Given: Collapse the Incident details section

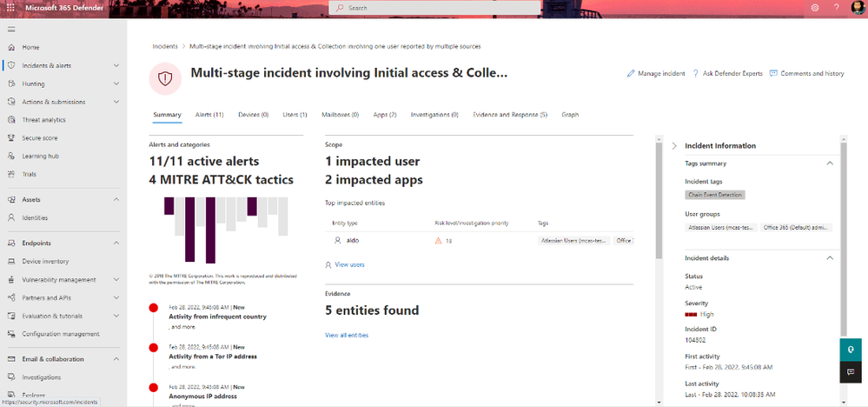Looking at the screenshot, I should pyautogui.click(x=829, y=258).
